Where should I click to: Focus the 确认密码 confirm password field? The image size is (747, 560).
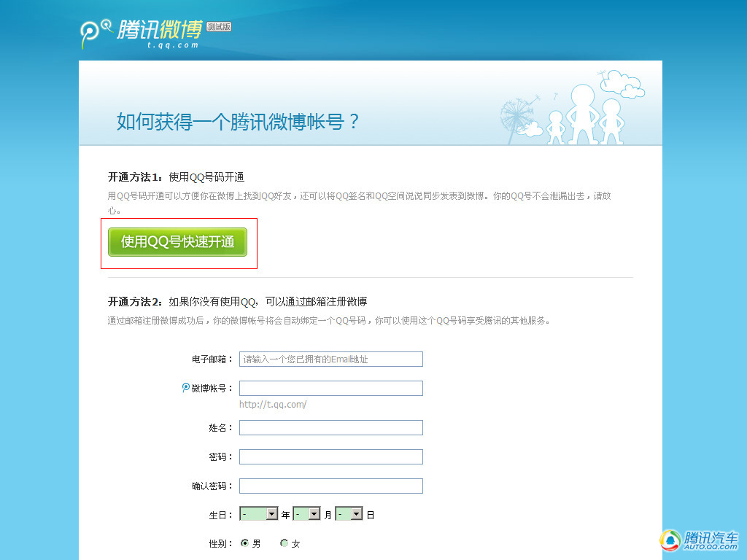(331, 486)
